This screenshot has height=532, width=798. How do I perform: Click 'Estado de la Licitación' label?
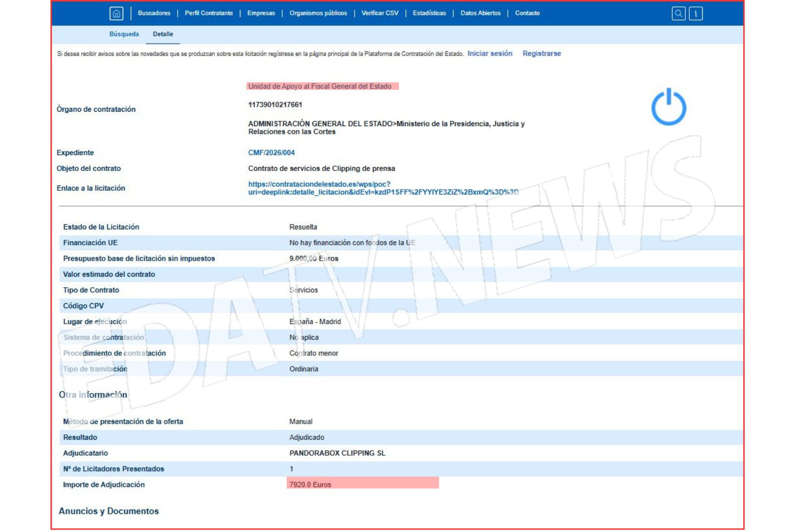coord(101,227)
